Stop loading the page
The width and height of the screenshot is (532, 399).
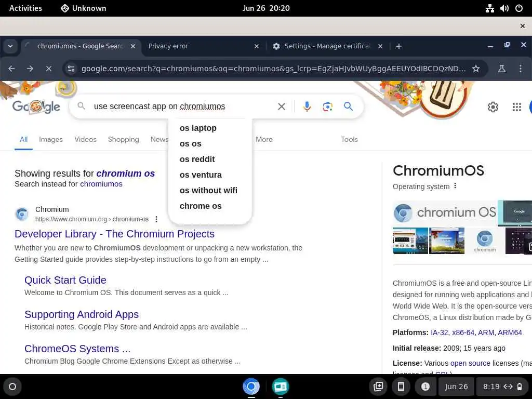(x=49, y=69)
